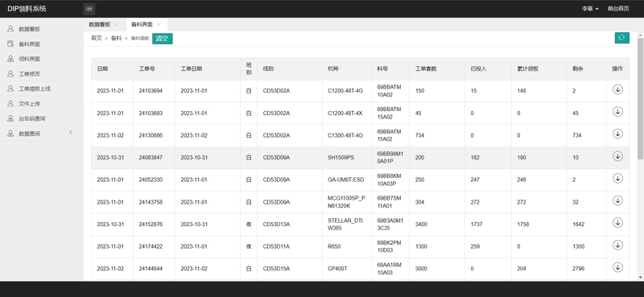The image size is (644, 297).
Task: Click the user icon beside 领料界面 in sidebar
Action: [x=10, y=59]
